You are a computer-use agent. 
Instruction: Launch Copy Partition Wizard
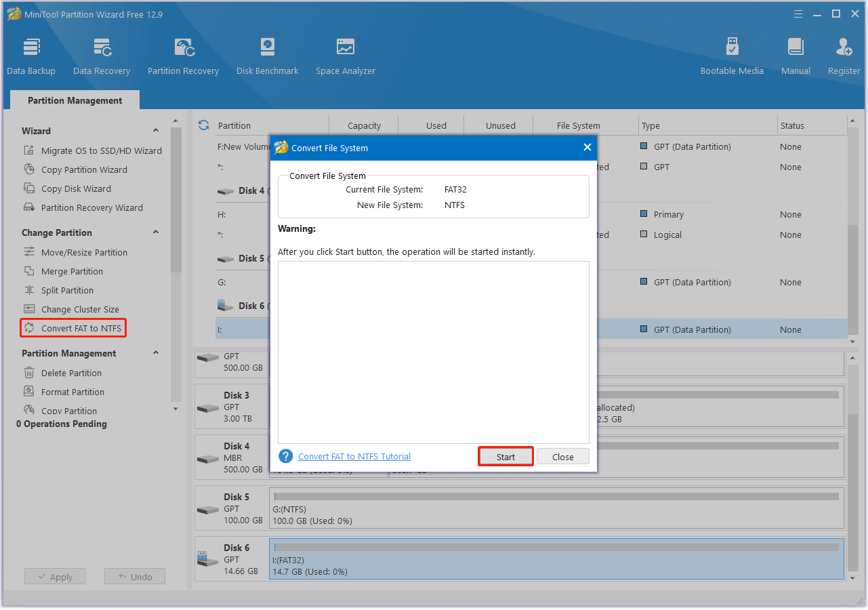[75, 169]
